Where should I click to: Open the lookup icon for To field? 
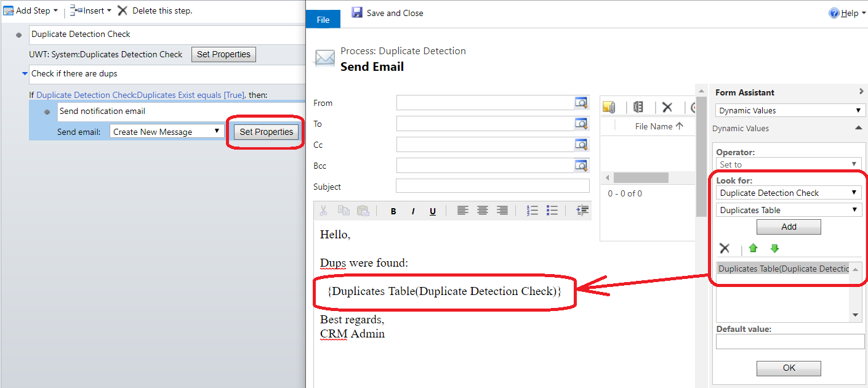coord(581,124)
